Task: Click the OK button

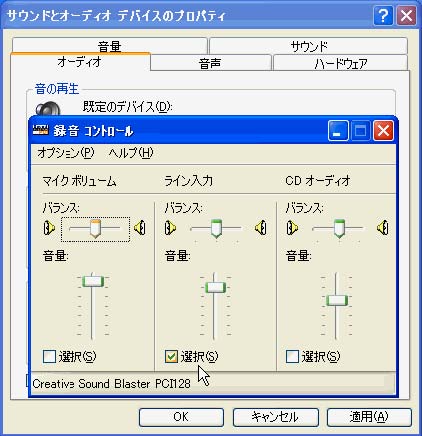Action: click(x=181, y=417)
